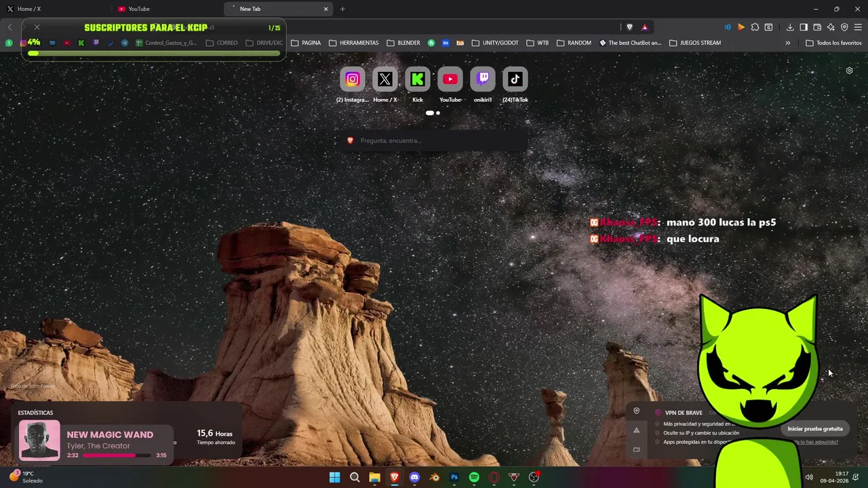Click the Behance bookmark icon
The width and height of the screenshot is (868, 488).
click(446, 43)
